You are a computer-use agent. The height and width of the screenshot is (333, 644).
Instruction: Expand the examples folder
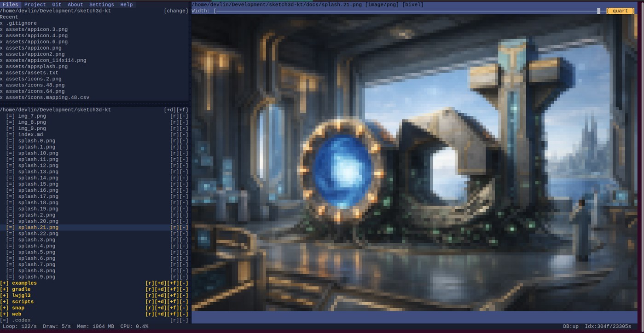tap(5, 283)
